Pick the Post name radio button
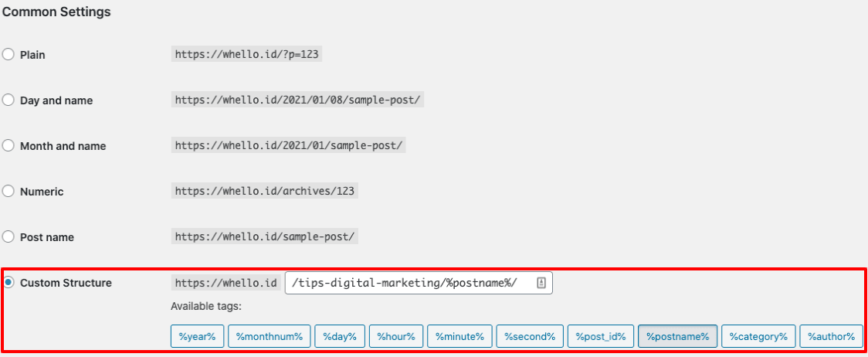Viewport: 868px width, 357px height. 8,237
